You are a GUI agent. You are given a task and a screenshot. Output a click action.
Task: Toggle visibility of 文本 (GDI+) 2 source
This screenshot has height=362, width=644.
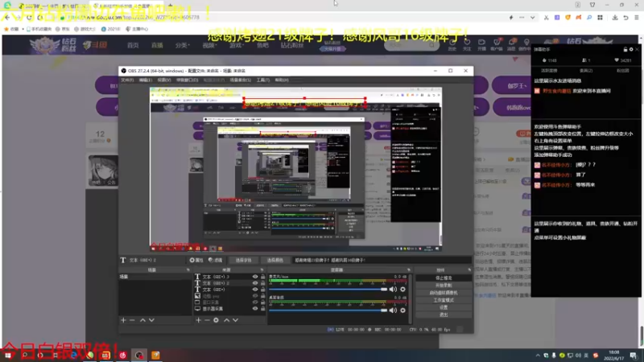pos(255,283)
